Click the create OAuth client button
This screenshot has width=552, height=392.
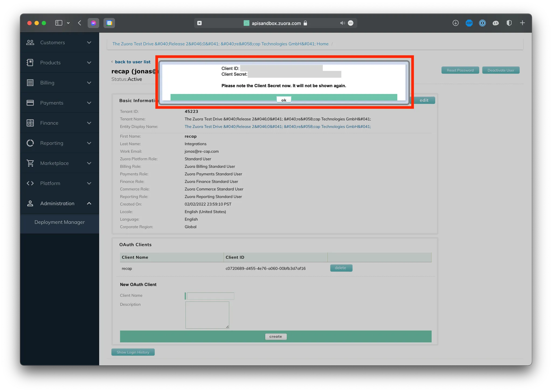click(x=276, y=337)
